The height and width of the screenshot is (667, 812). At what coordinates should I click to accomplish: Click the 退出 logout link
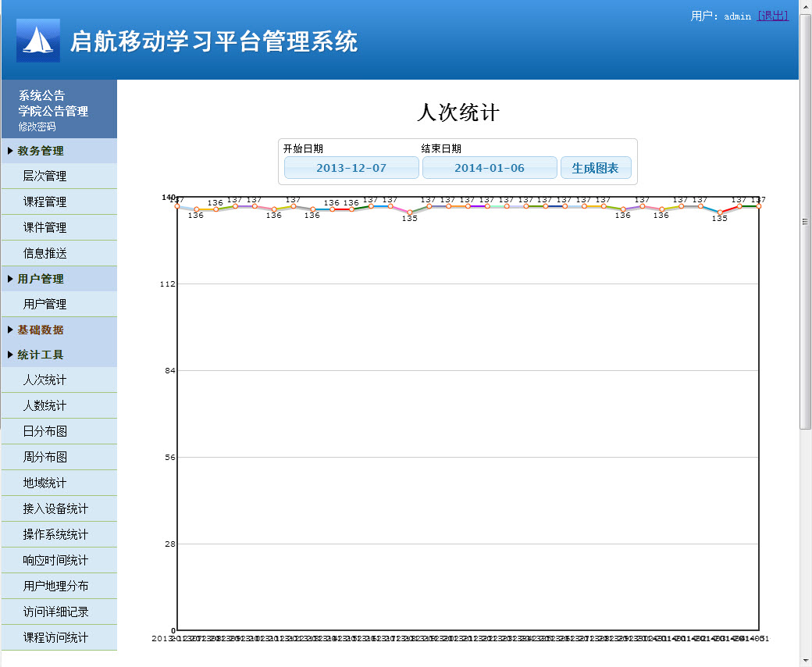pos(772,16)
